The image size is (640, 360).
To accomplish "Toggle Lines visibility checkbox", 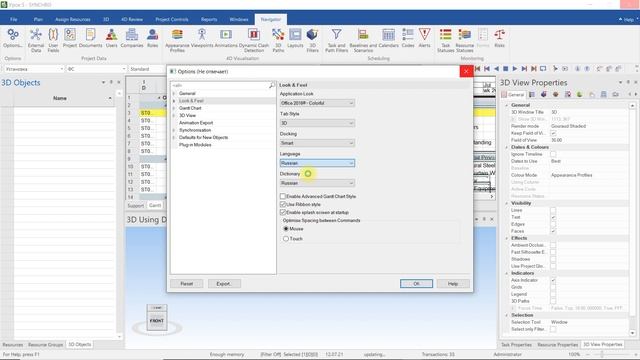I will pyautogui.click(x=553, y=210).
